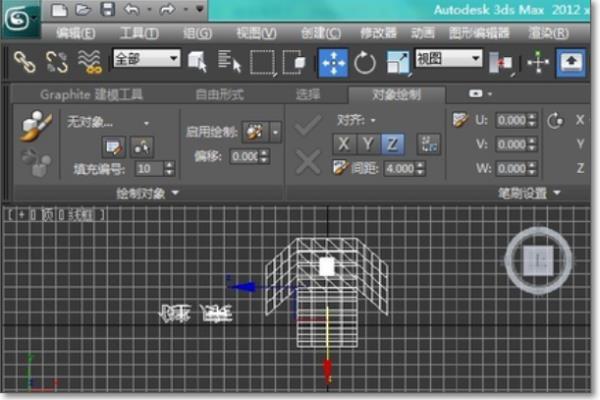Expand the 无对象 object dropdown
This screenshot has height=400, width=600.
coord(147,123)
